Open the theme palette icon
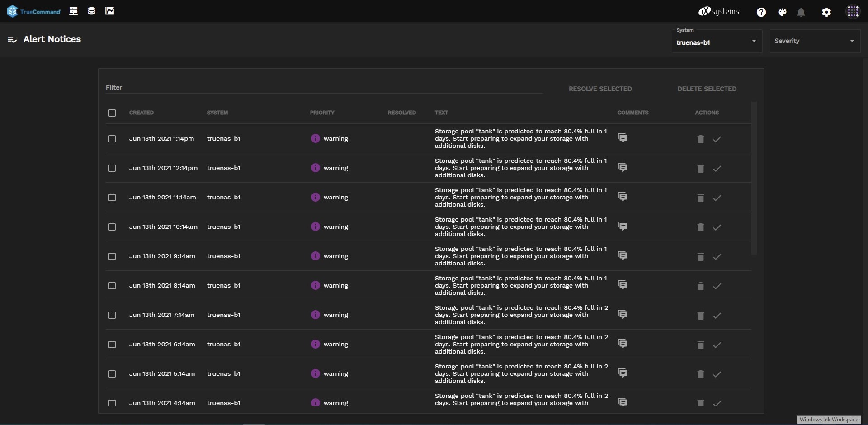Viewport: 868px width, 425px height. [783, 12]
